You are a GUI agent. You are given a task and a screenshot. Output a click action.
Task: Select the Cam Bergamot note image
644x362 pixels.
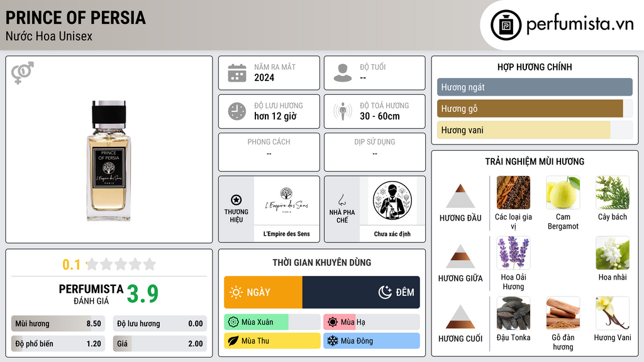point(563,192)
